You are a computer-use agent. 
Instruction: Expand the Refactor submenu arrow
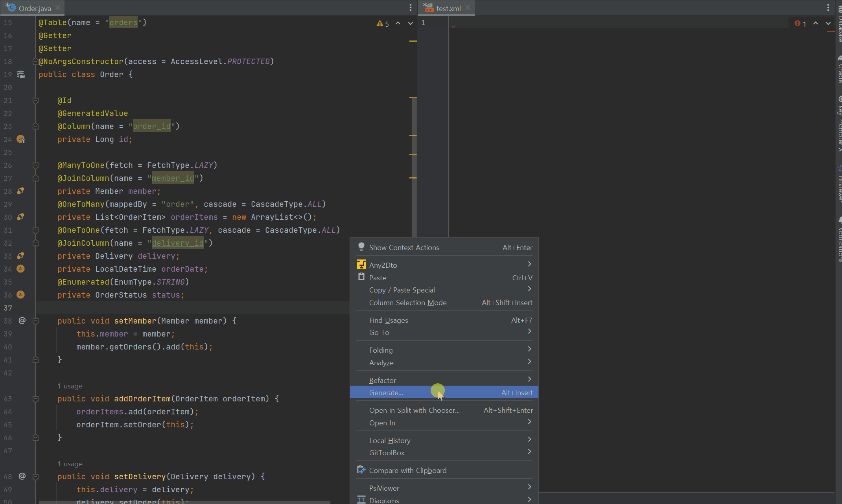[529, 379]
